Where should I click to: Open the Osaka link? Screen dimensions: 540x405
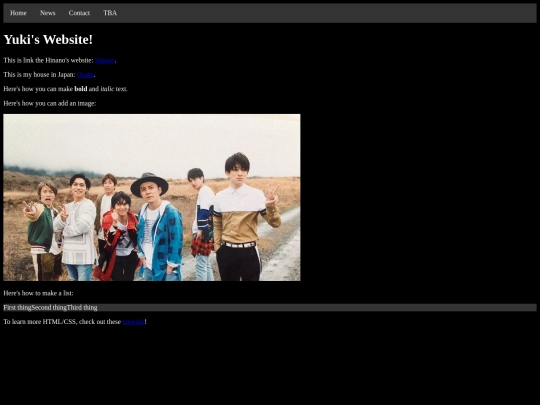click(x=85, y=75)
